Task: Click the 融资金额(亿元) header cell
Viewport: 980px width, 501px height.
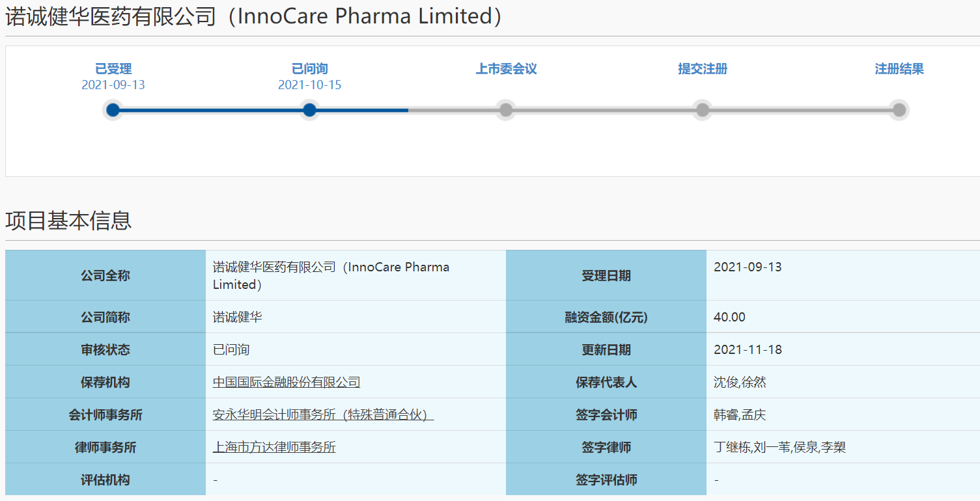Action: tap(606, 317)
